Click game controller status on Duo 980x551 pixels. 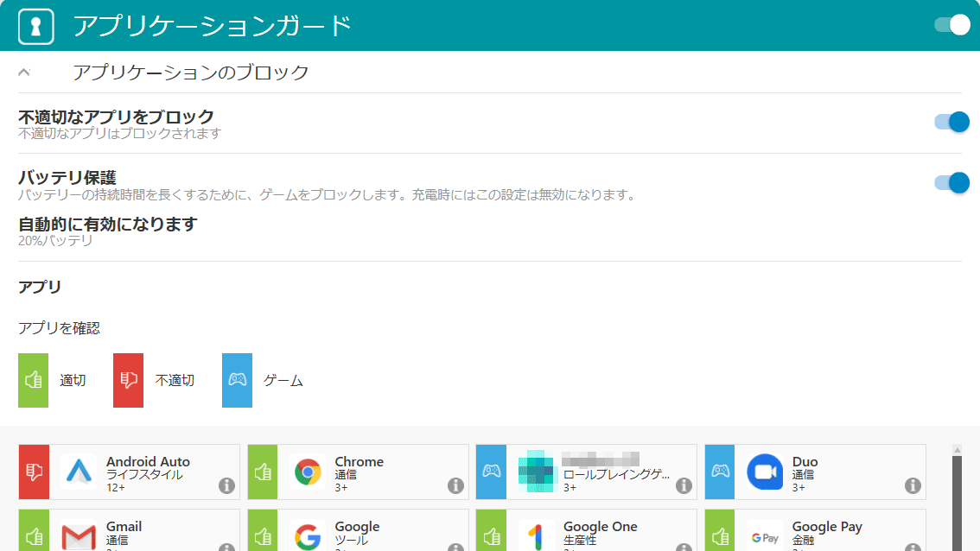720,472
